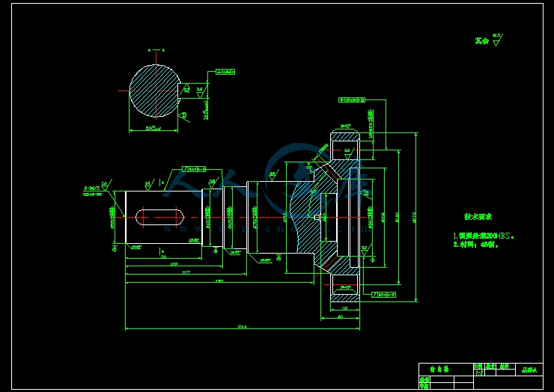Click technical note line 2 about 45 steel
This screenshot has width=554, height=392.
click(x=475, y=245)
